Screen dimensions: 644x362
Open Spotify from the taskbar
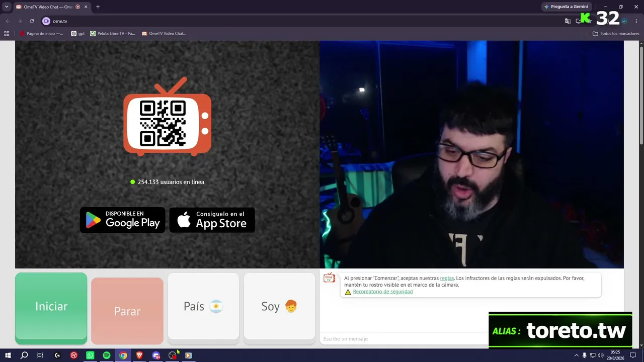(107, 355)
